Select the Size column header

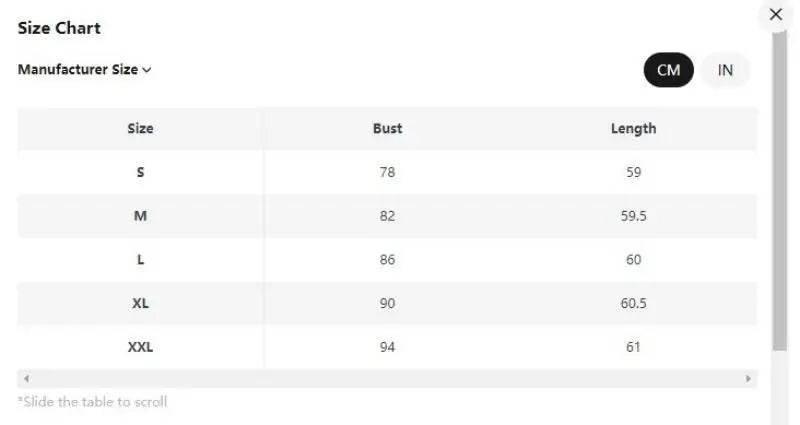[x=140, y=128]
